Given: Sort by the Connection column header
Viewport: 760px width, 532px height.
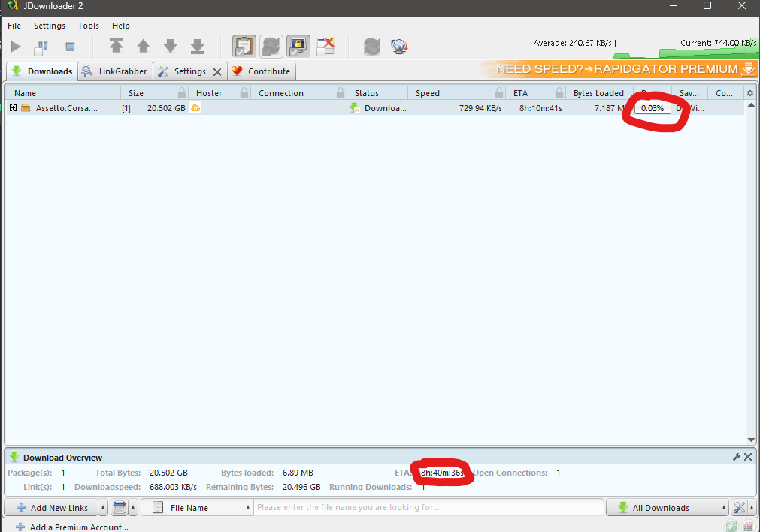Looking at the screenshot, I should (281, 93).
